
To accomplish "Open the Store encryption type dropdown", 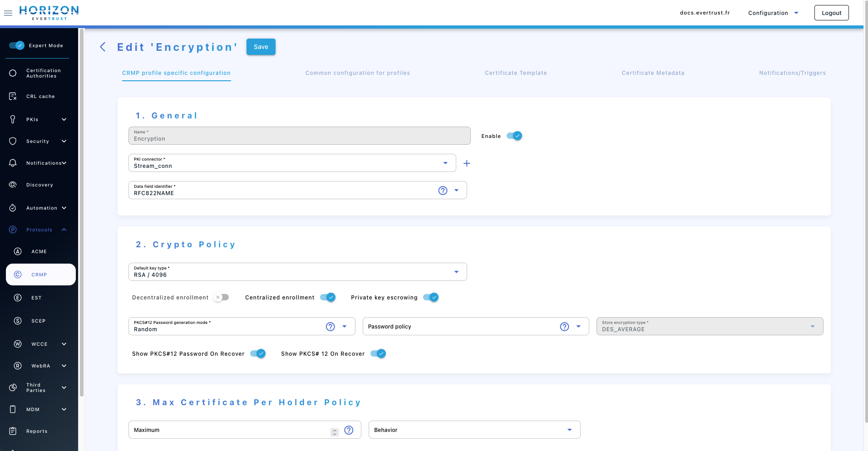I will (812, 326).
